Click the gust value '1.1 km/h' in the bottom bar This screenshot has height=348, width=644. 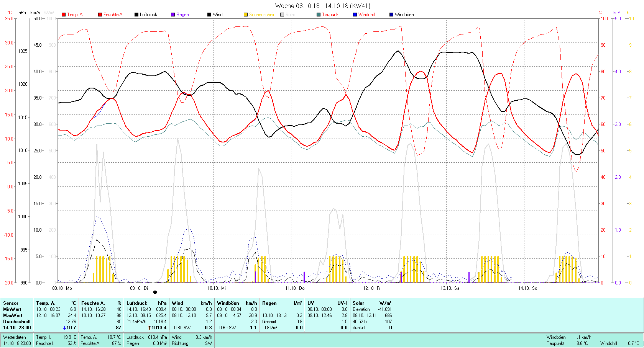pyautogui.click(x=583, y=337)
